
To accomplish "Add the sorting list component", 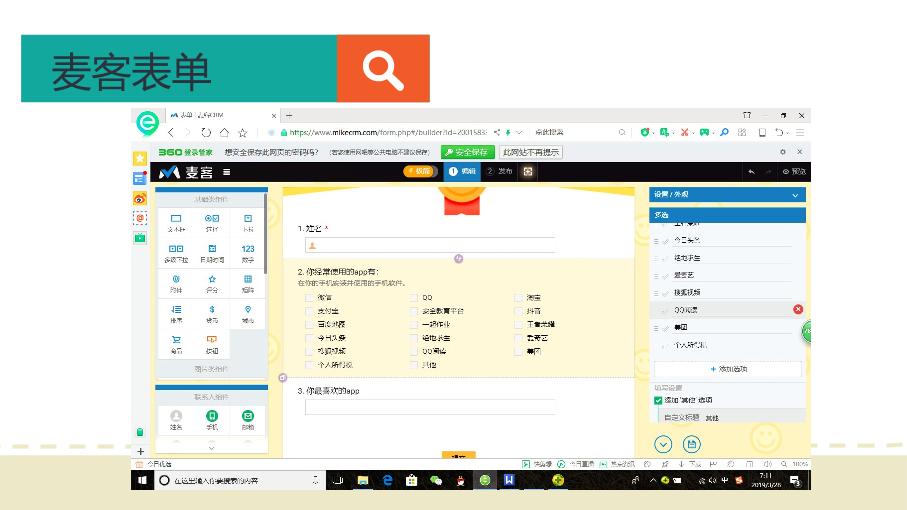I will coord(176,314).
